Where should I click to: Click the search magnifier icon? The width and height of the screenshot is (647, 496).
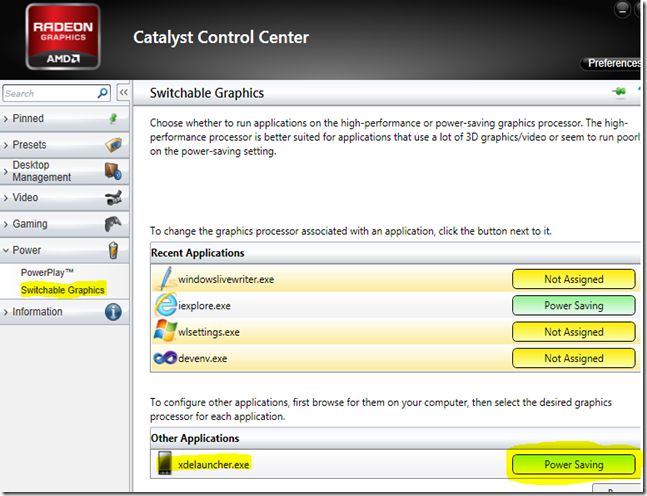(102, 93)
